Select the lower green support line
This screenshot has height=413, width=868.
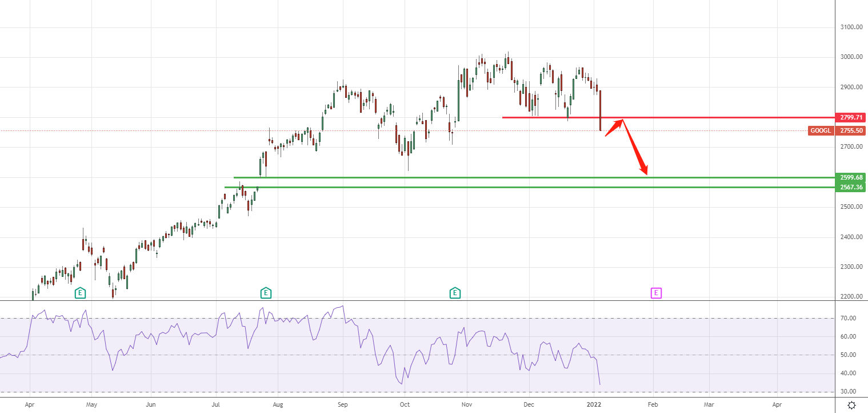[457, 187]
